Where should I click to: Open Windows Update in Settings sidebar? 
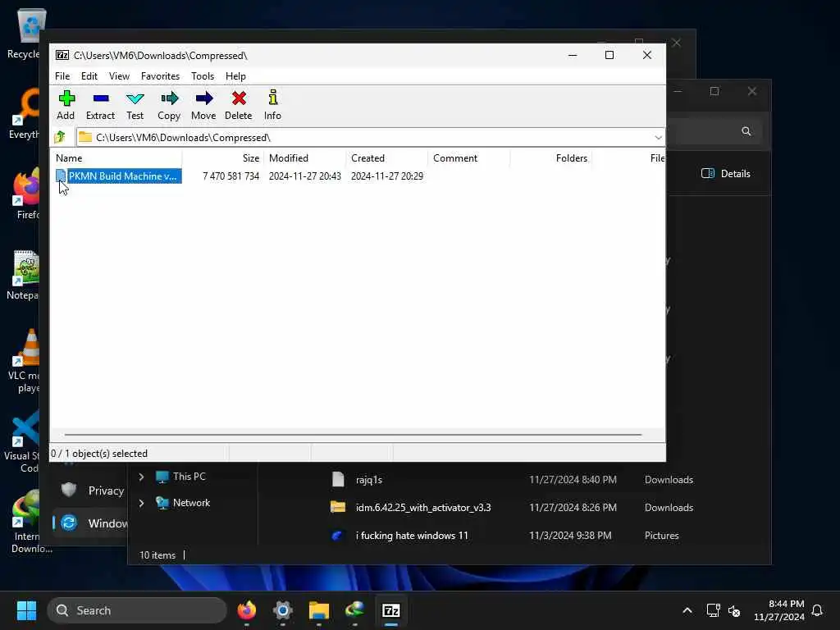point(91,523)
